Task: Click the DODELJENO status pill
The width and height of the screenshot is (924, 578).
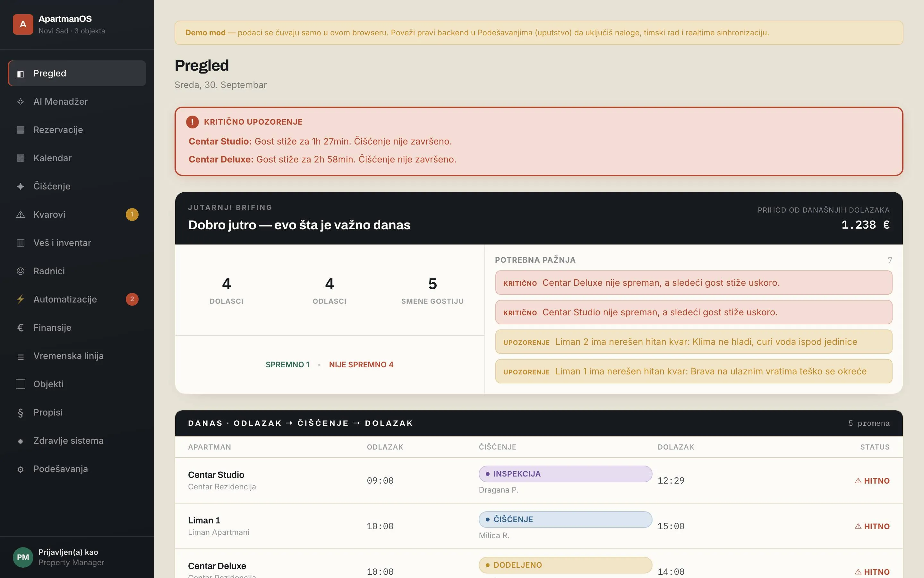Action: click(566, 565)
